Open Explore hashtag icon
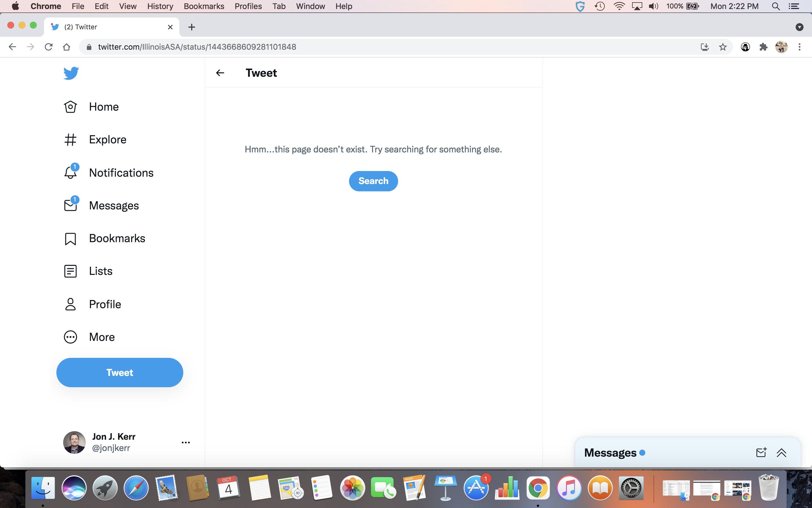 (x=70, y=140)
